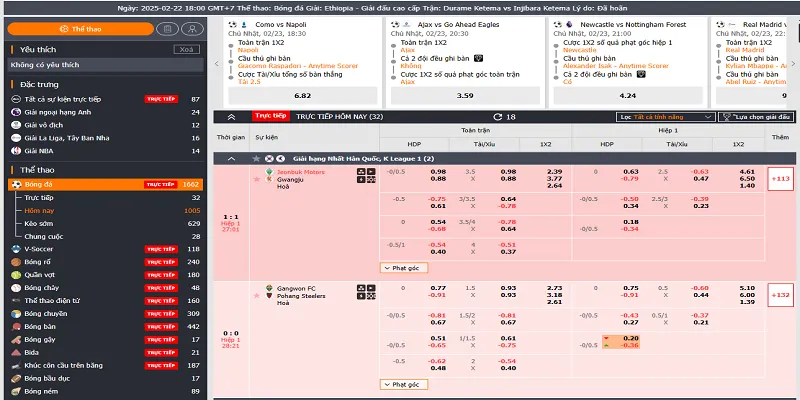The height and width of the screenshot is (400, 800).
Task: Click the Bóng rổ basketball icon in sidebar
Action: pos(16,262)
